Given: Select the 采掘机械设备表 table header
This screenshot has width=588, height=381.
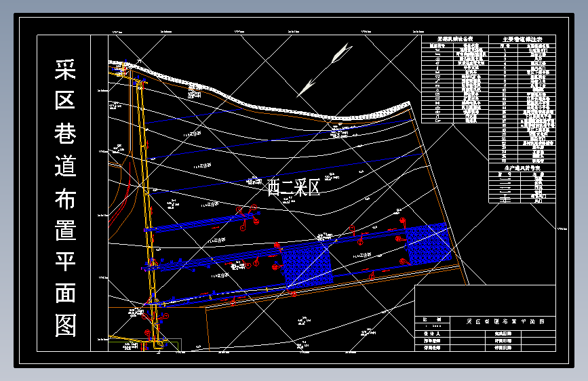Looking at the screenshot, I should [455, 39].
